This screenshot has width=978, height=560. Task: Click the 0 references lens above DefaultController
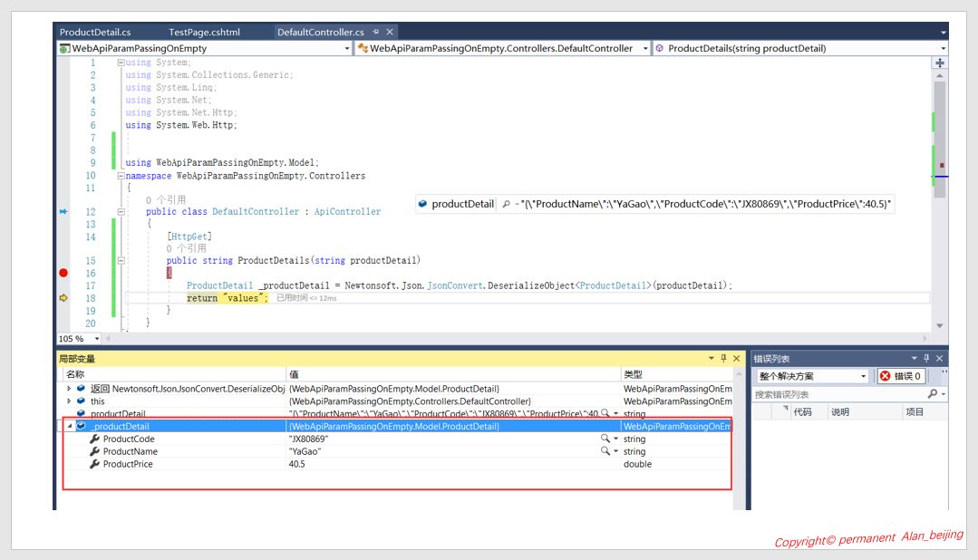(166, 199)
